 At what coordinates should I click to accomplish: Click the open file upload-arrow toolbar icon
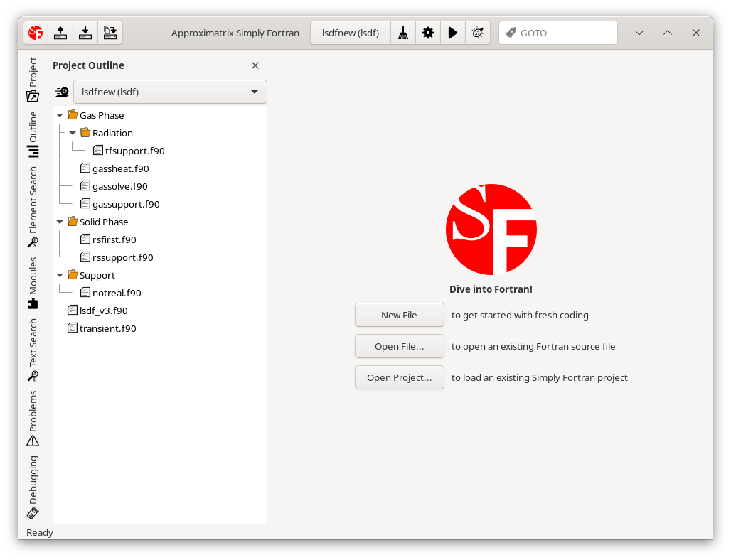[x=60, y=33]
